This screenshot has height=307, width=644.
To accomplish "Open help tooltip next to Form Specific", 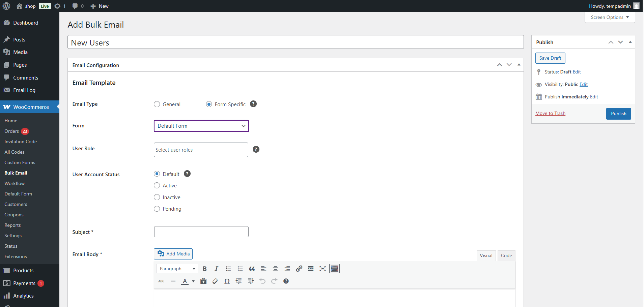I will 253,104.
